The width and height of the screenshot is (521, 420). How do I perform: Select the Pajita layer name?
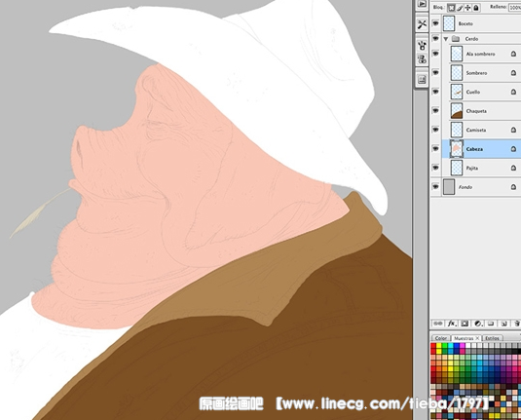[472, 169]
